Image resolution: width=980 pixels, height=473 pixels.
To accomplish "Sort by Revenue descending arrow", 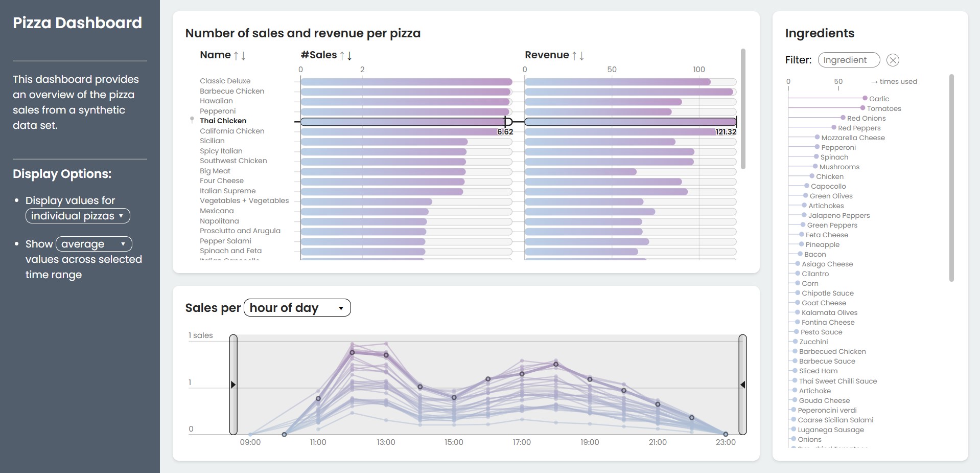I will point(581,55).
